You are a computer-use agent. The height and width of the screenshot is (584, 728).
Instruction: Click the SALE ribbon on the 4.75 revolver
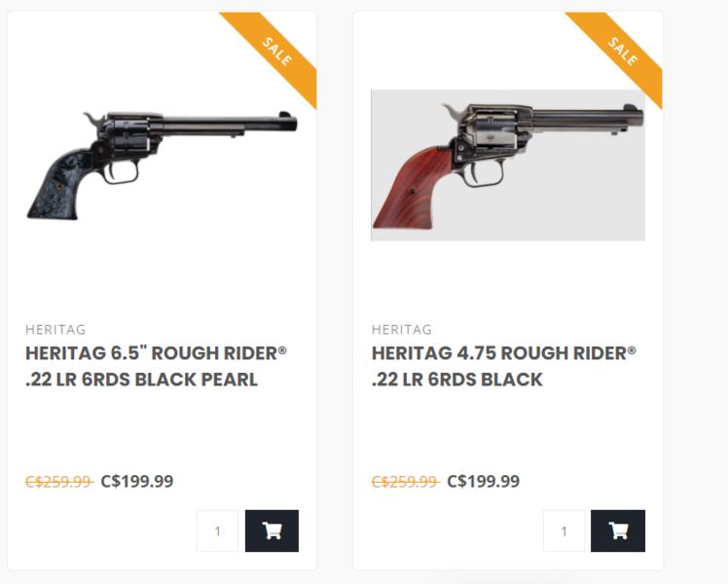coord(620,51)
